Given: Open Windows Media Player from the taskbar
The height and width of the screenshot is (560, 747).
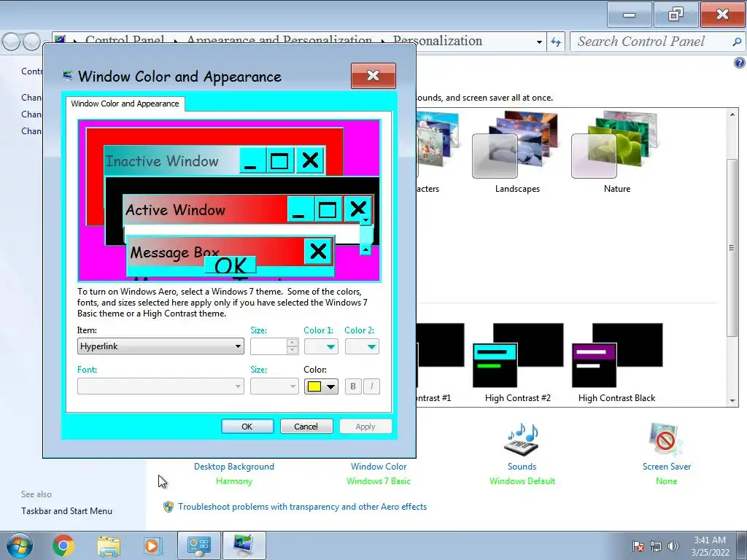Looking at the screenshot, I should (152, 545).
